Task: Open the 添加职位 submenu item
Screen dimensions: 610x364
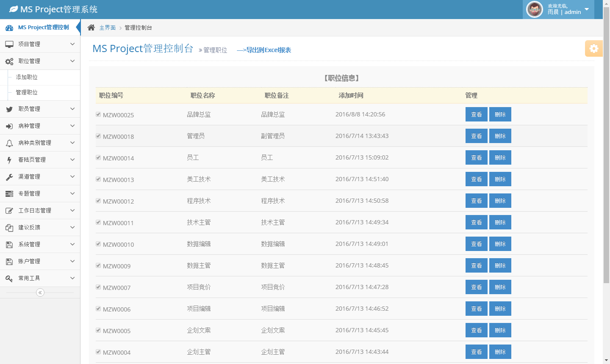Action: point(27,77)
